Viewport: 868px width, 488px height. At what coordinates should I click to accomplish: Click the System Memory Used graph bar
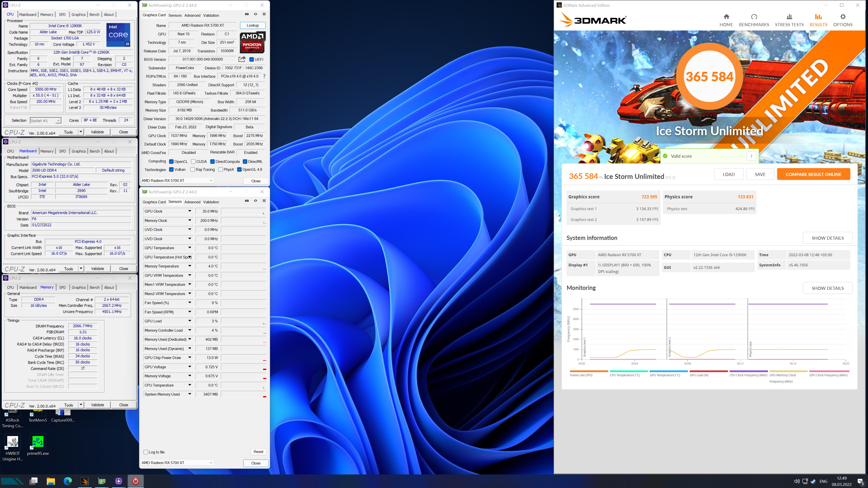pos(244,394)
